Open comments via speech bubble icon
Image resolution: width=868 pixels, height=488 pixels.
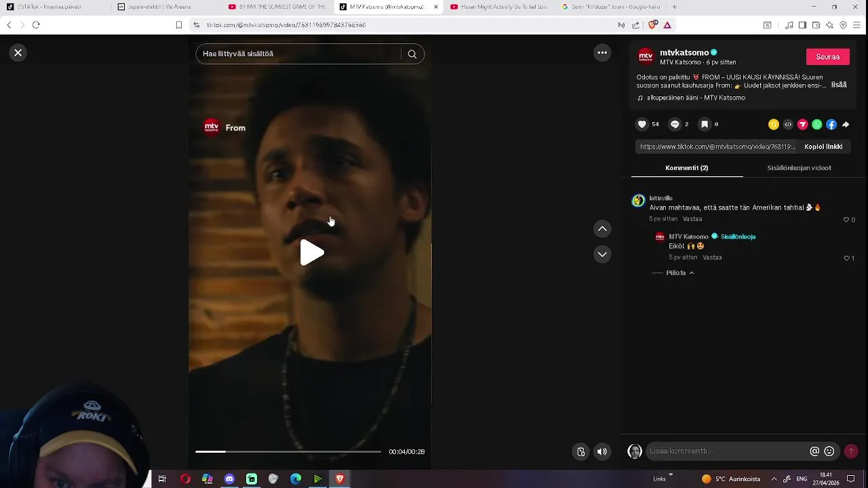675,124
